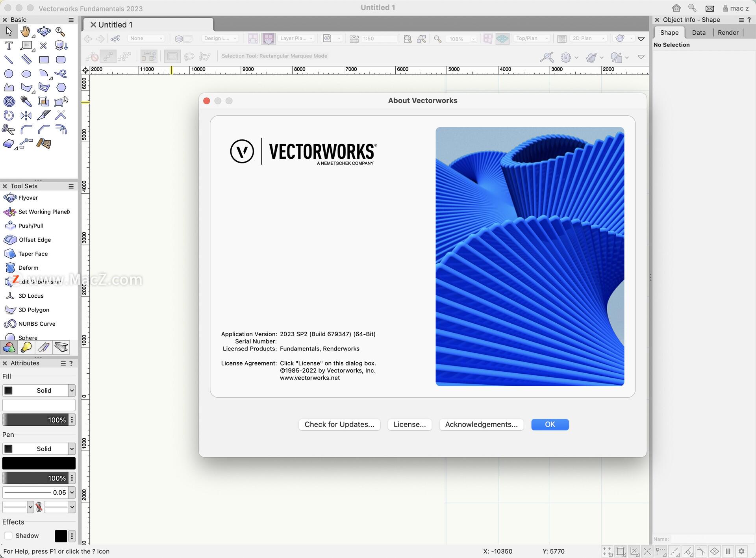The width and height of the screenshot is (756, 558).
Task: Click the Untitled 1 document tab
Action: [x=115, y=24]
